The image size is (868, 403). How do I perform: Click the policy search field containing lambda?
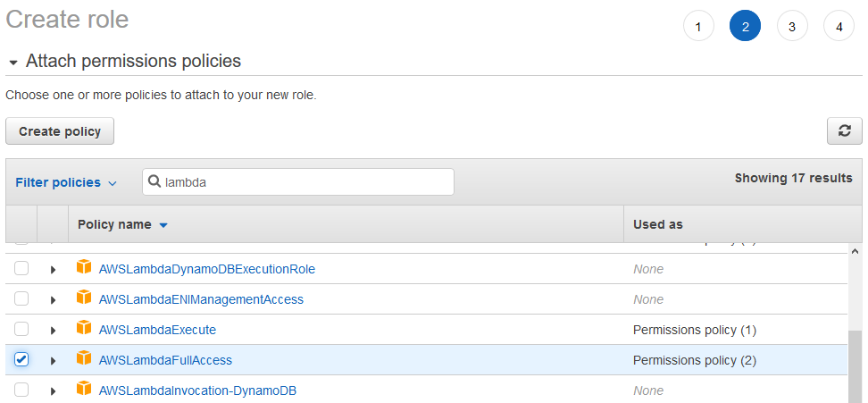(x=298, y=181)
